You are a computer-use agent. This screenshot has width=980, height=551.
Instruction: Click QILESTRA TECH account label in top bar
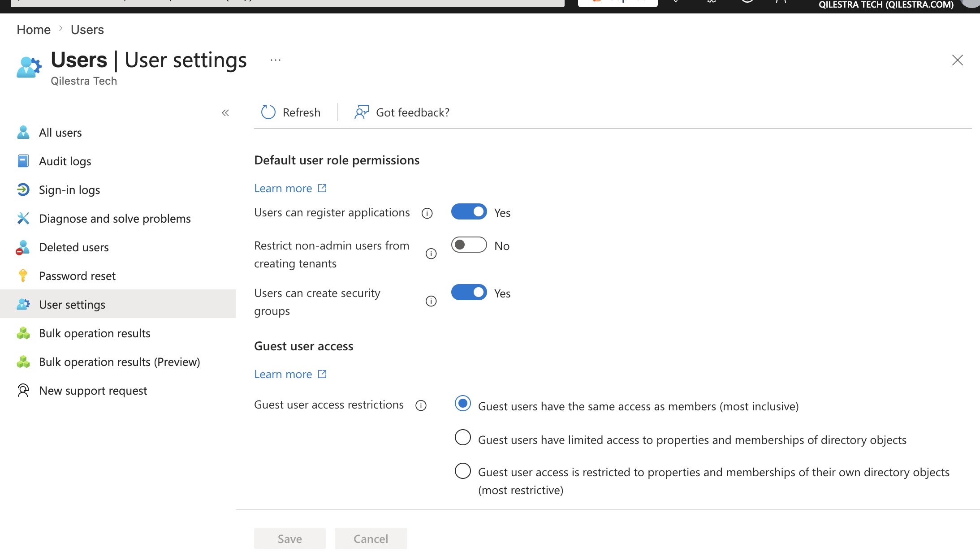[x=886, y=5]
